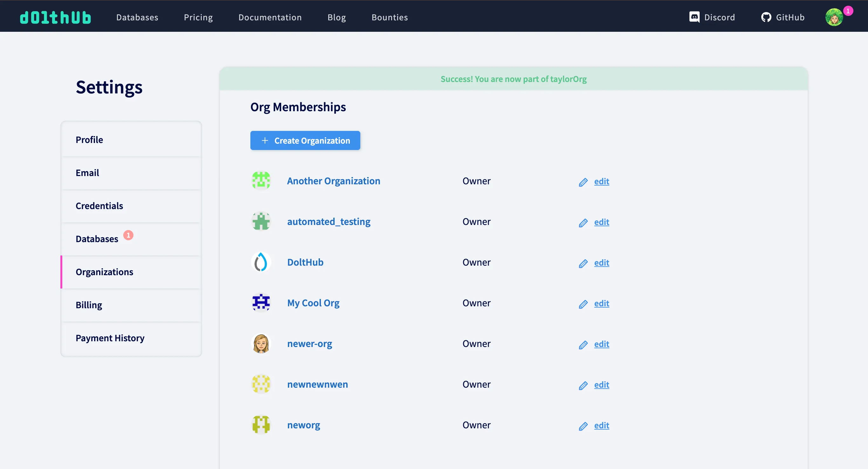Open Payment History settings tab
The width and height of the screenshot is (868, 469).
click(x=110, y=338)
